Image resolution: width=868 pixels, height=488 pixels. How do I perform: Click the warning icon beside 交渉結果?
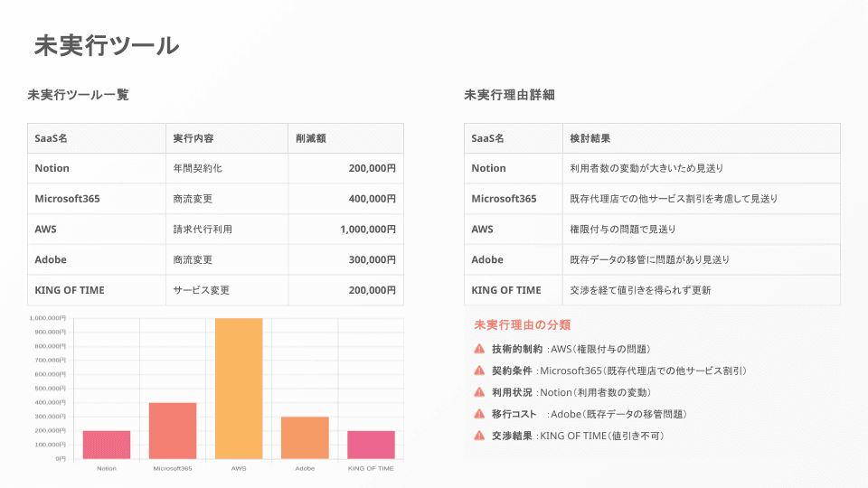click(479, 435)
